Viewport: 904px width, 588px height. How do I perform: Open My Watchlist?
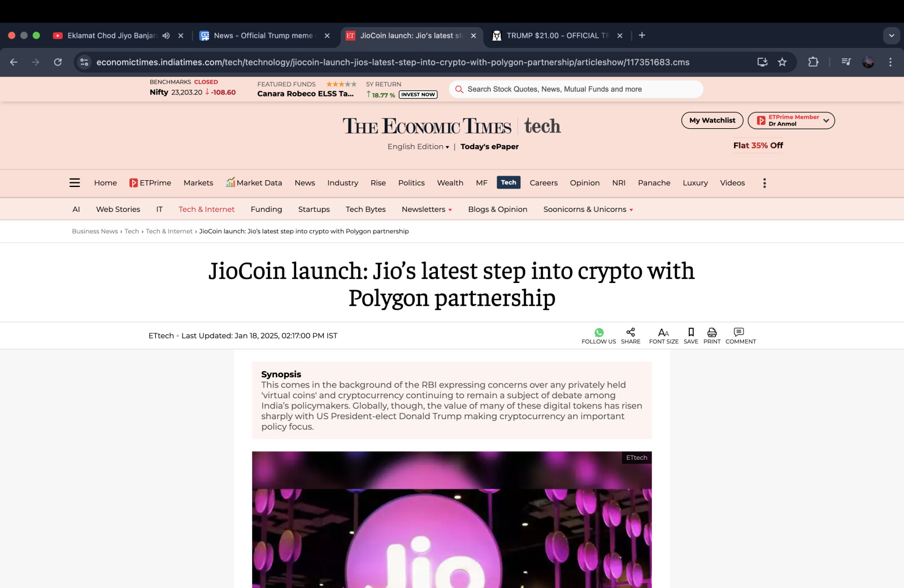pyautogui.click(x=712, y=120)
